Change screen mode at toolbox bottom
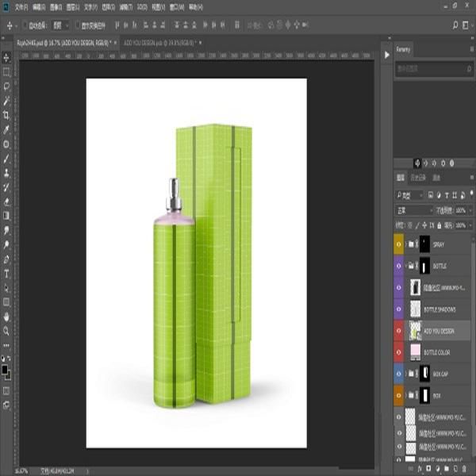This screenshot has width=476, height=476. point(6,405)
